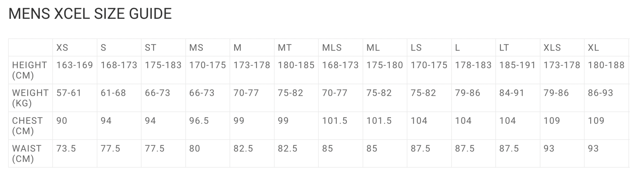Click the WEIGHT (KG) row label
This screenshot has height=181, width=644.
[x=30, y=98]
